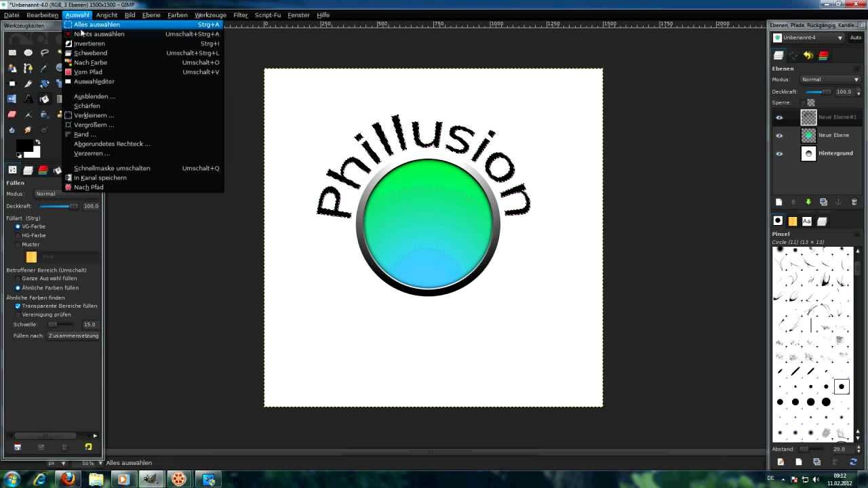Save the tool options preset
The width and height of the screenshot is (868, 488).
pyautogui.click(x=18, y=447)
